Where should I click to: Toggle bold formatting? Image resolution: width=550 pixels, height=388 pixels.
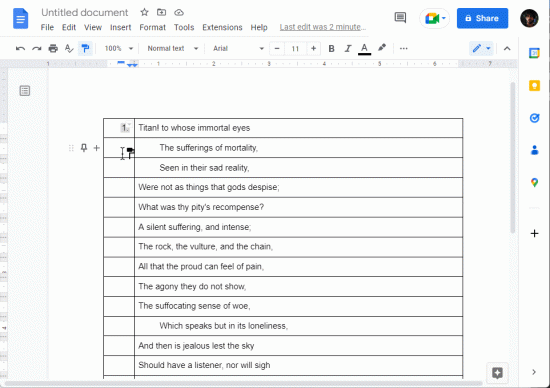(331, 48)
